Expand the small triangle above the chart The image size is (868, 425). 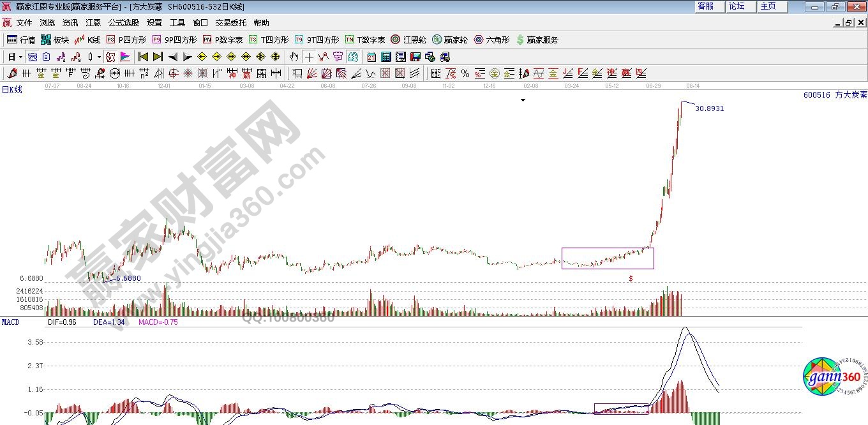click(523, 100)
